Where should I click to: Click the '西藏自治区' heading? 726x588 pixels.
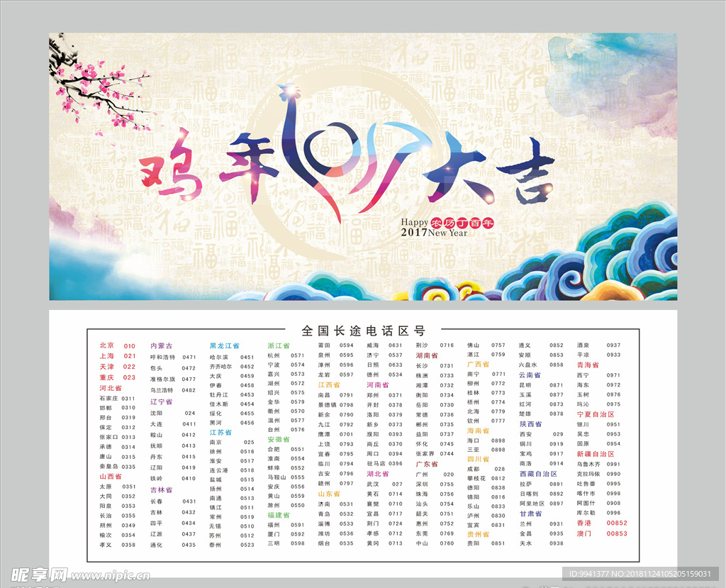(x=539, y=474)
